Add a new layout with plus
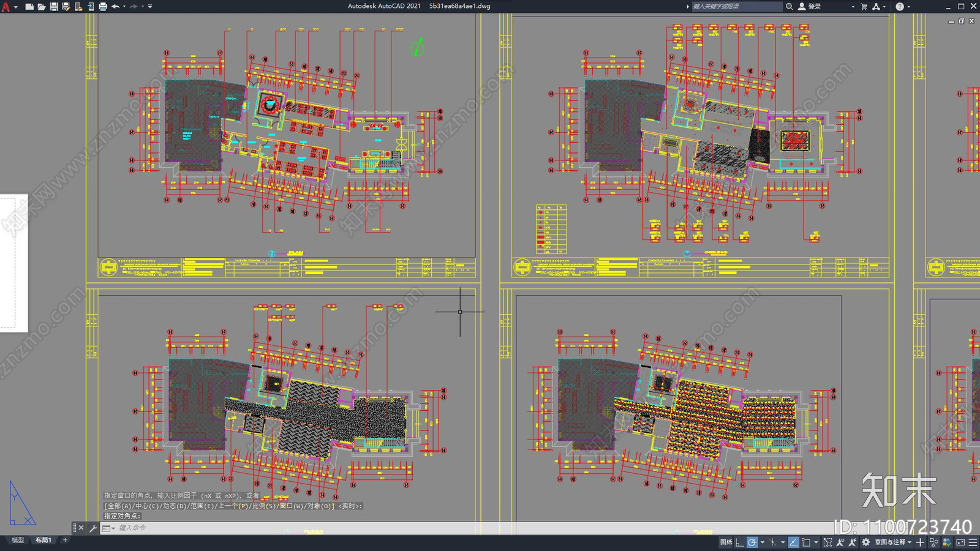Image resolution: width=980 pixels, height=551 pixels. click(65, 540)
